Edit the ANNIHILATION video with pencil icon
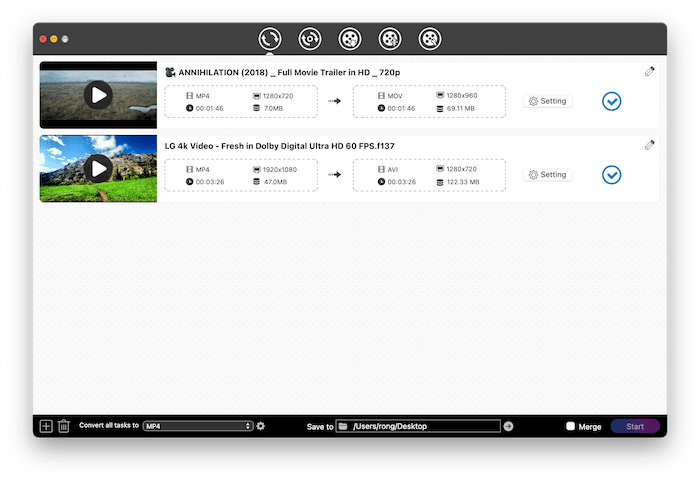700x481 pixels. (x=650, y=71)
